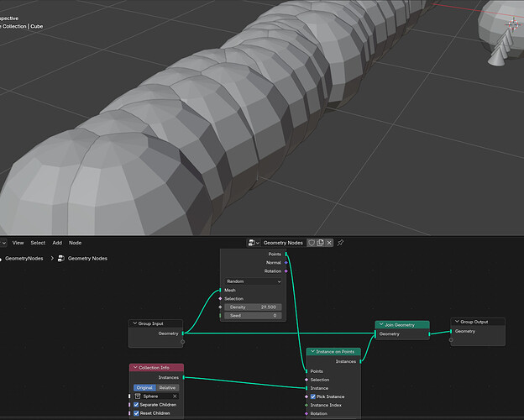Click Instance on Points Instances output socket
Image resolution: width=524 pixels, height=420 pixels.
click(x=360, y=361)
